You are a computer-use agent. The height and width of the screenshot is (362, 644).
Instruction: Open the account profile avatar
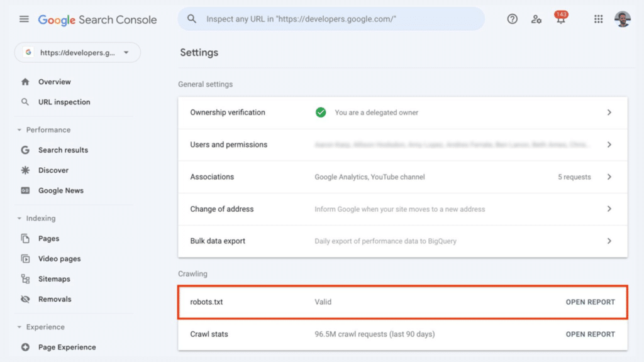(x=622, y=19)
